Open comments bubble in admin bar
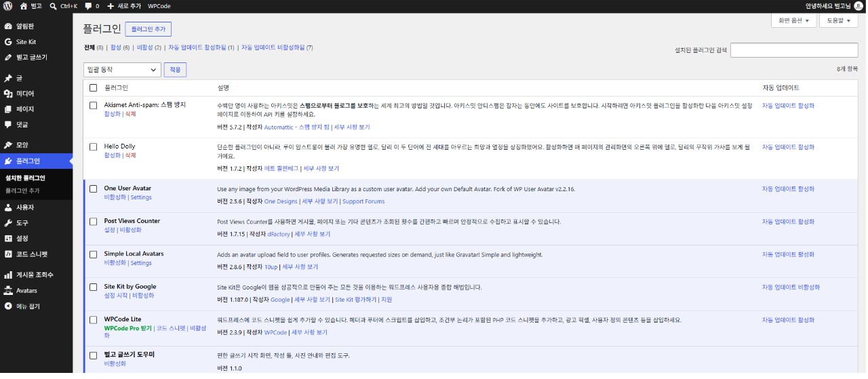Screen dimensions: 868x379 click(x=92, y=5)
